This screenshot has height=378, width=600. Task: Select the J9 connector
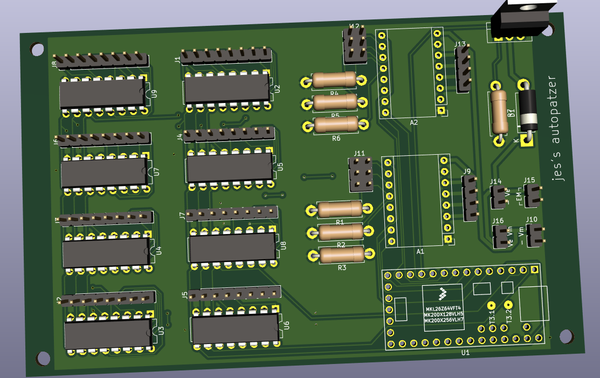click(470, 198)
